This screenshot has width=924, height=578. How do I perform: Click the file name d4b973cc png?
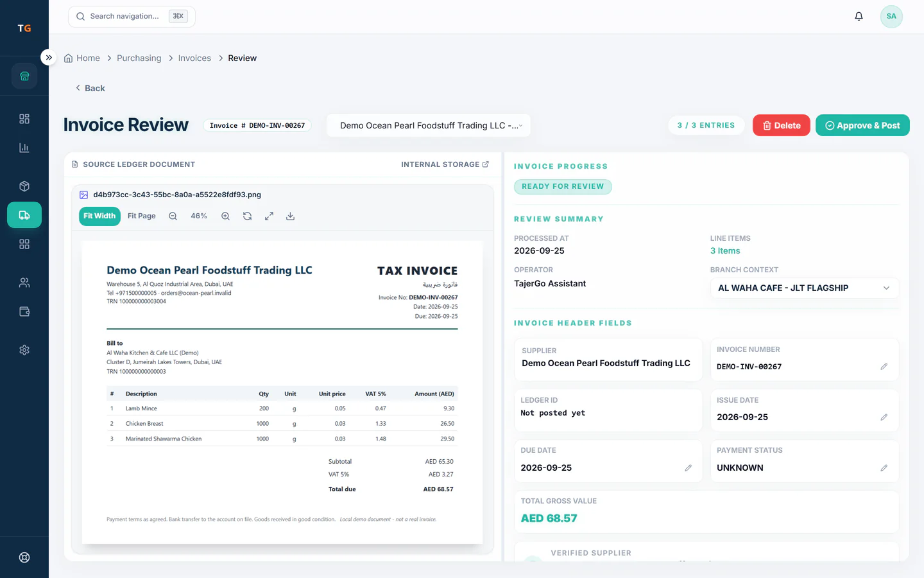pos(177,195)
